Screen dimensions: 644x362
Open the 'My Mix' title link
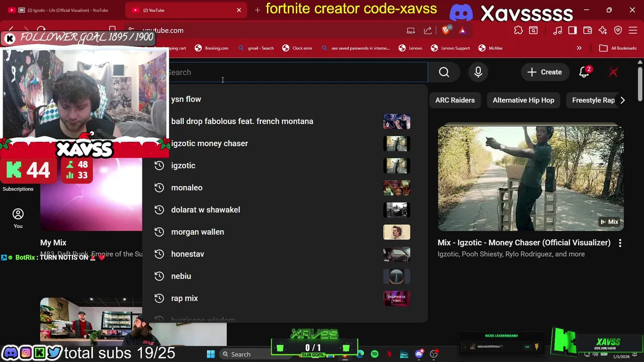[53, 242]
